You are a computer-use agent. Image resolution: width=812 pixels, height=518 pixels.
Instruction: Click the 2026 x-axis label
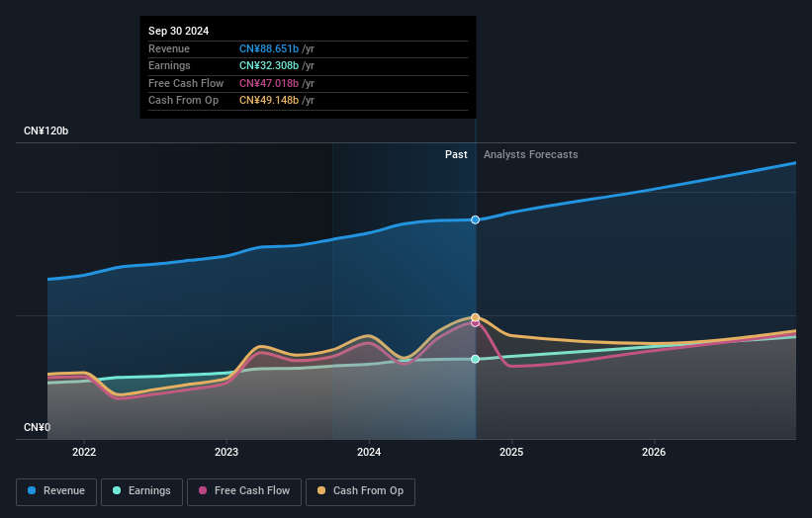654,453
